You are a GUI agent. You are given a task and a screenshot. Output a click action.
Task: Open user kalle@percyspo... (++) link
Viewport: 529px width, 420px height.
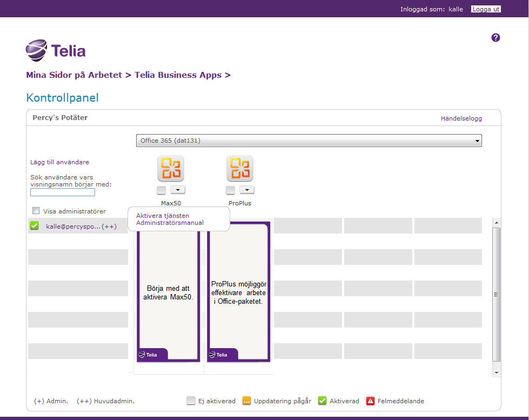81,226
